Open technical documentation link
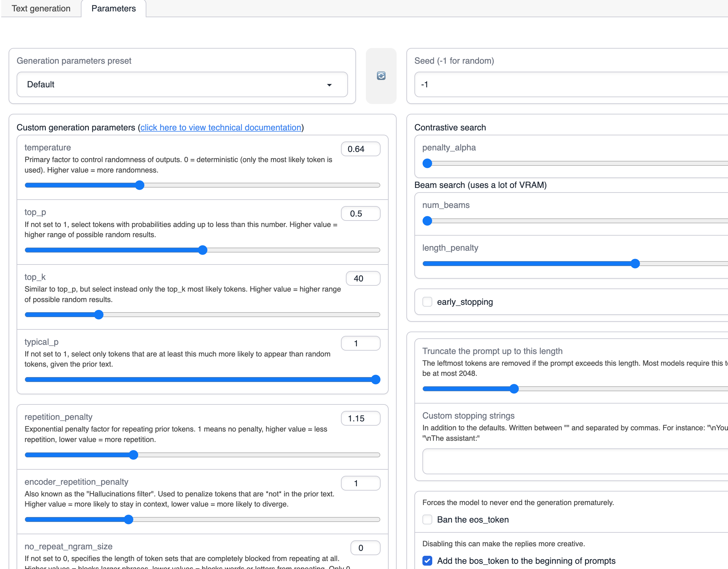The width and height of the screenshot is (728, 569). (x=221, y=127)
